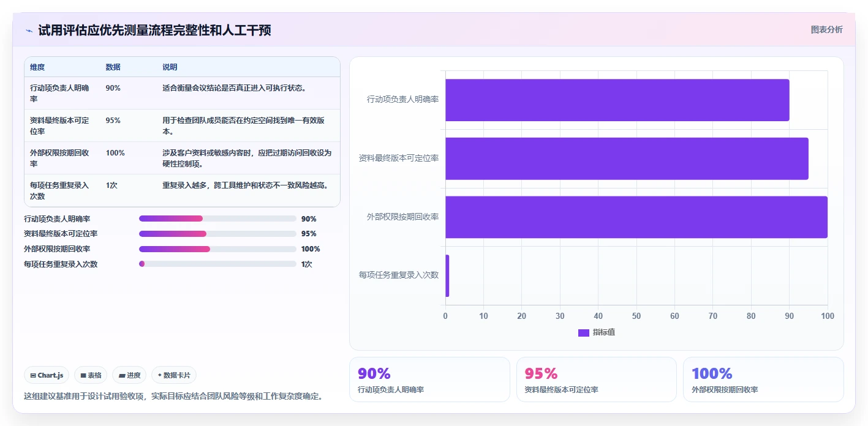
Task: Click the chart bar for 资料最终版本可定位率
Action: tap(627, 159)
